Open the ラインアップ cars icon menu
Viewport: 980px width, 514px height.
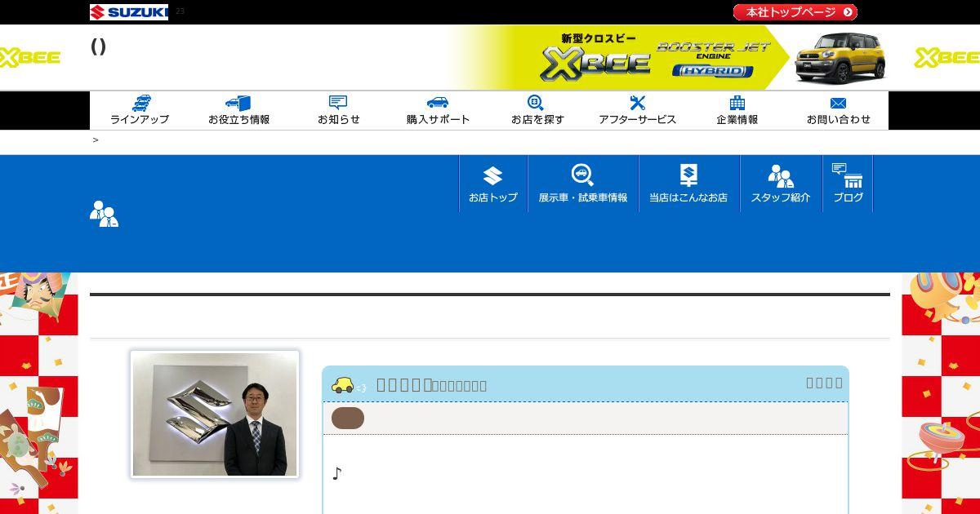click(x=140, y=110)
